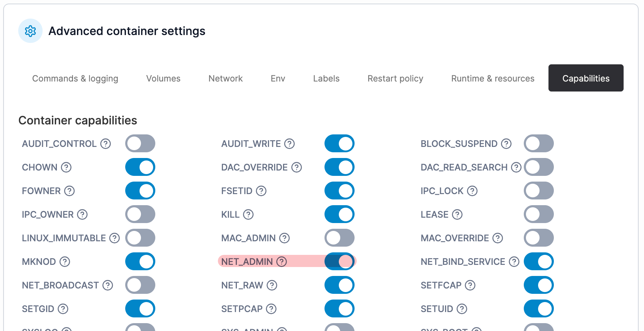The image size is (644, 331).
Task: Click the settings gear icon in the header
Action: [30, 31]
